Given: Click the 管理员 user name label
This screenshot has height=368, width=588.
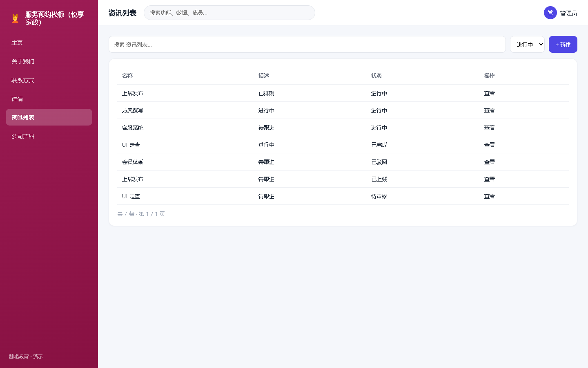Looking at the screenshot, I should (x=568, y=13).
